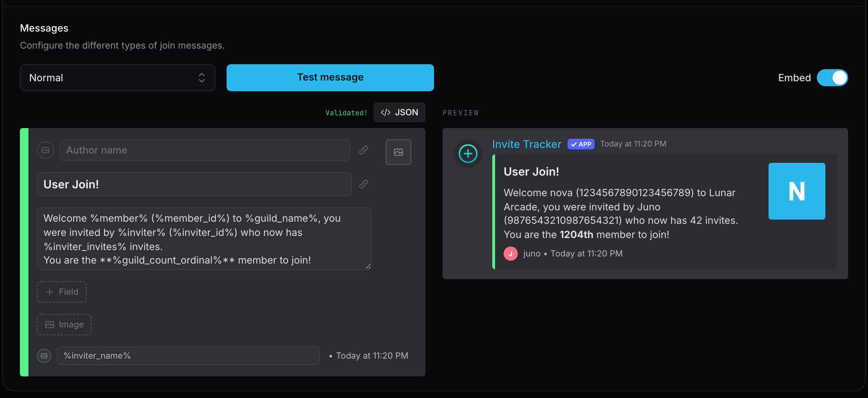Add a new Field to the embed
The height and width of the screenshot is (398, 868).
pos(62,292)
